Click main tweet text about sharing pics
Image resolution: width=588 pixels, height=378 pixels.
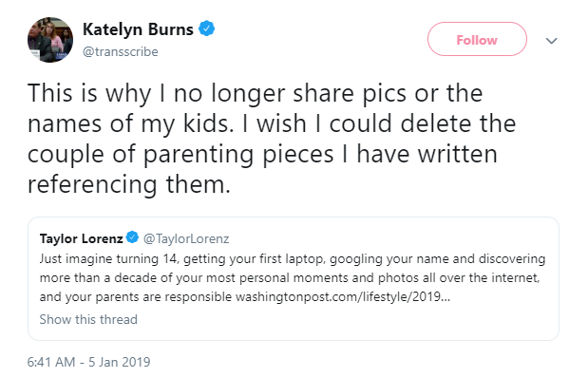[272, 139]
